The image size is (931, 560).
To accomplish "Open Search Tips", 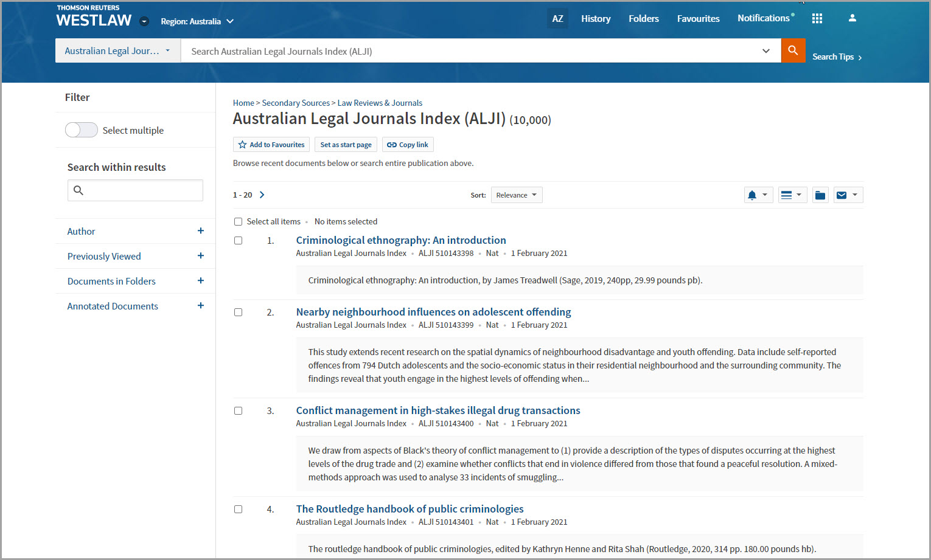I will click(x=837, y=57).
